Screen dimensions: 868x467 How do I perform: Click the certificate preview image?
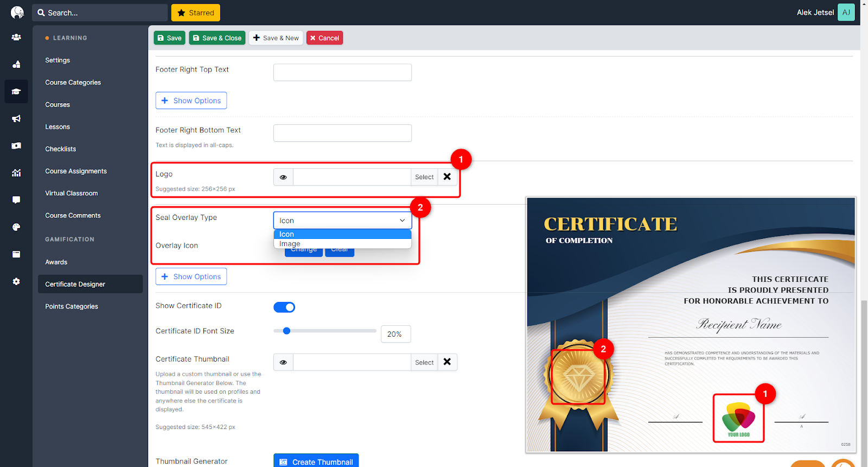tap(691, 325)
